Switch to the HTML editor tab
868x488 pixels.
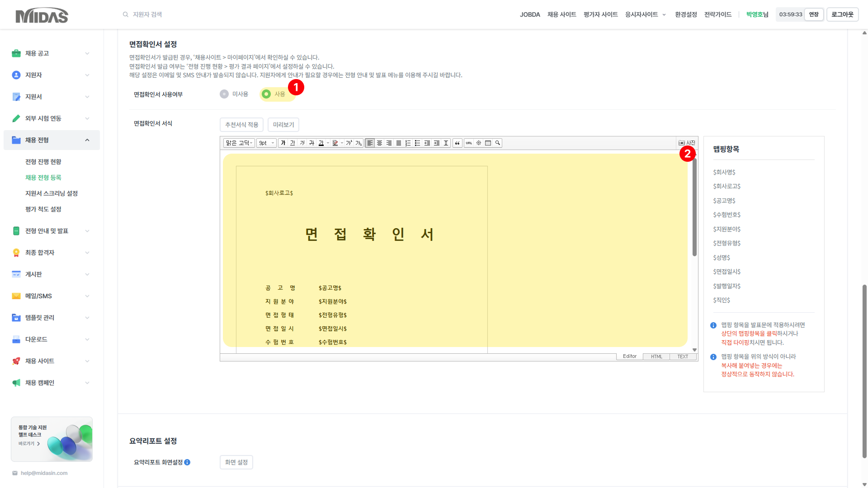point(656,357)
